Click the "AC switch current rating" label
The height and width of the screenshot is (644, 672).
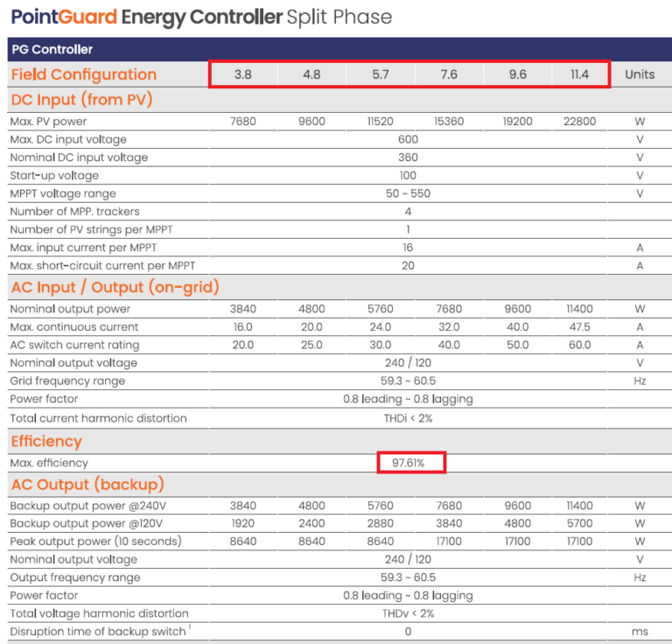(x=75, y=345)
